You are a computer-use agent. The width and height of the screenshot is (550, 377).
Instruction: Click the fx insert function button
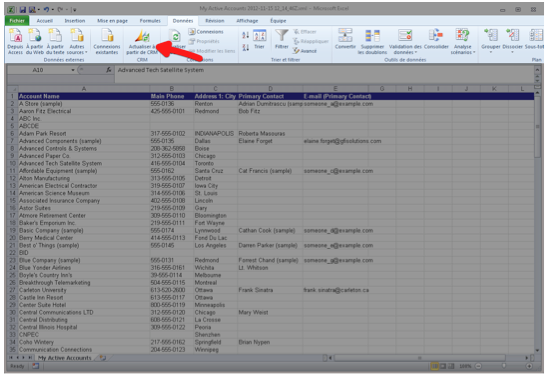[109, 70]
